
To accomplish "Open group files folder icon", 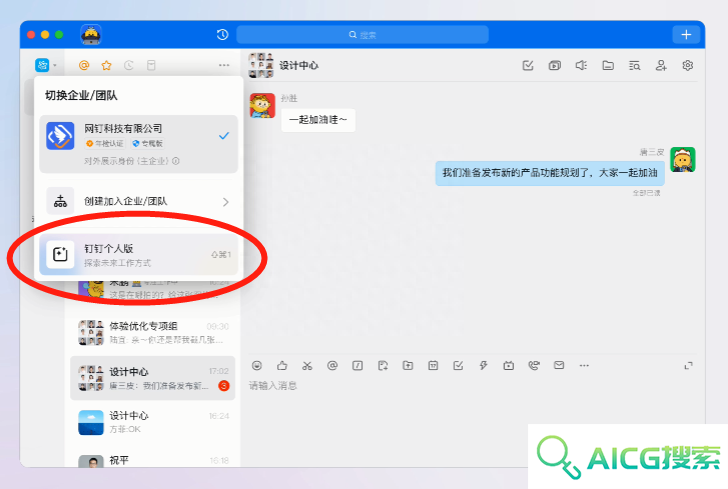I will coord(608,65).
